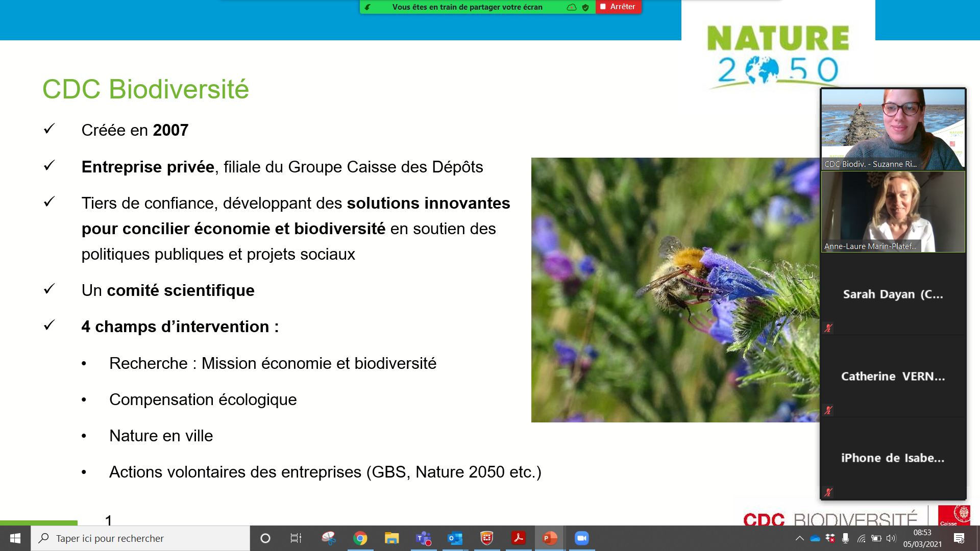This screenshot has height=551, width=980.
Task: Switch to Zoom app in the taskbar
Action: coord(582,538)
